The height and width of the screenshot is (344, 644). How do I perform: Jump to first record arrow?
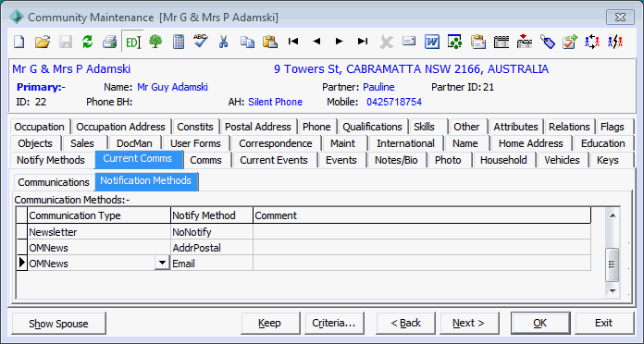pyautogui.click(x=293, y=41)
